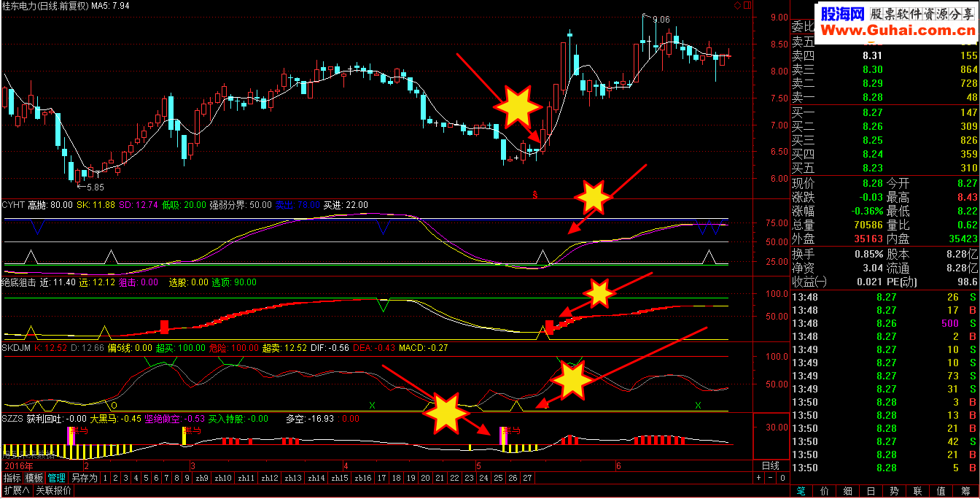Expand the 扩展∧ panel
Viewport: 980px width, 499px height.
pyautogui.click(x=17, y=491)
